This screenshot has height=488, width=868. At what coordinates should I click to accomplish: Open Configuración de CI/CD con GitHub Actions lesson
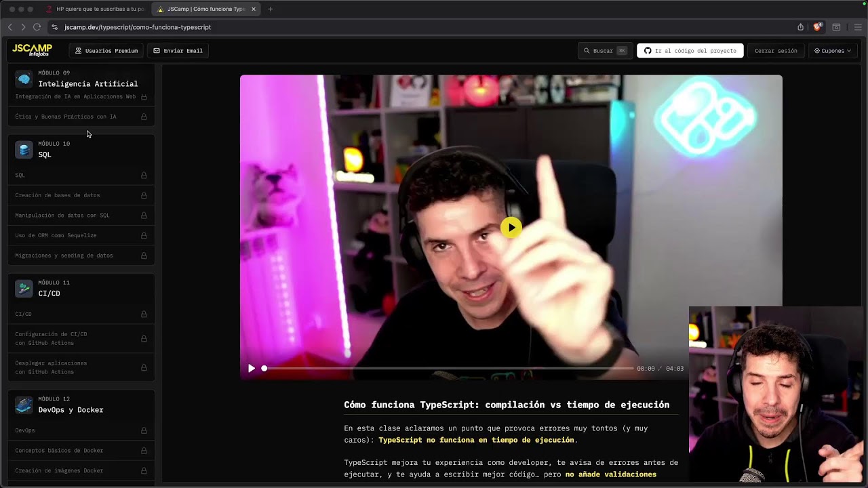(81, 338)
